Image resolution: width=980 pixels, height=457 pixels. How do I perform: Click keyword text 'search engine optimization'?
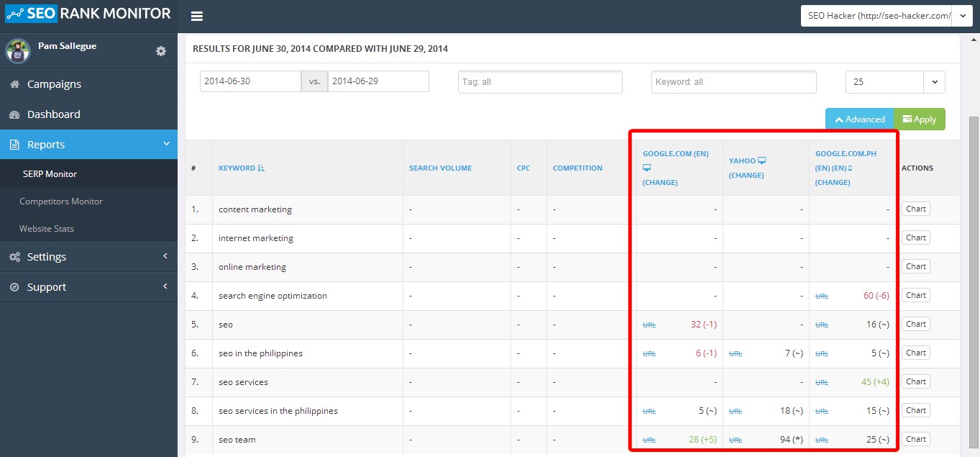coord(273,296)
